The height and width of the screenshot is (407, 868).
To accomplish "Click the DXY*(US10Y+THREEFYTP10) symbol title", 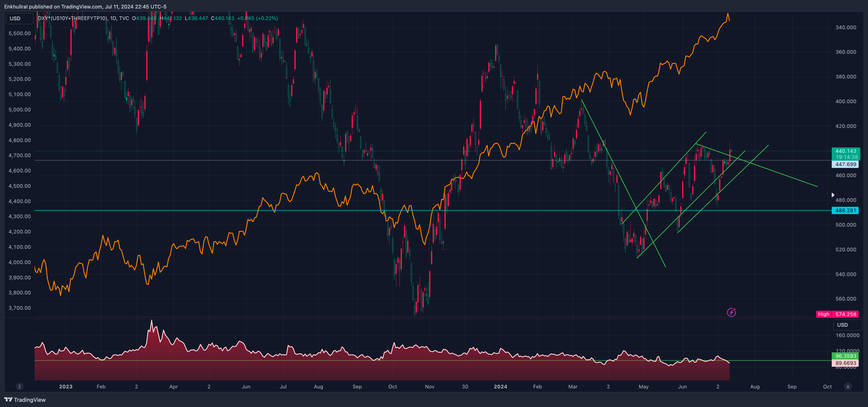I will 73,18.
